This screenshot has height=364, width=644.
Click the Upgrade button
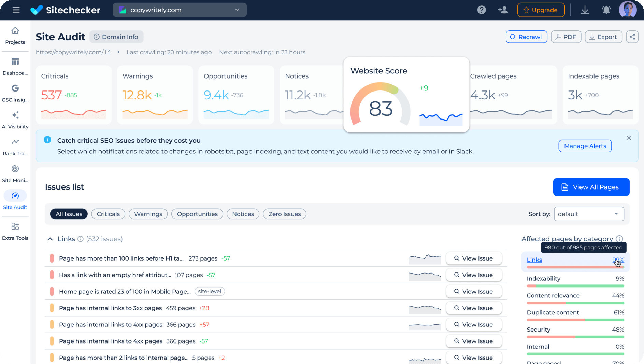tap(541, 10)
